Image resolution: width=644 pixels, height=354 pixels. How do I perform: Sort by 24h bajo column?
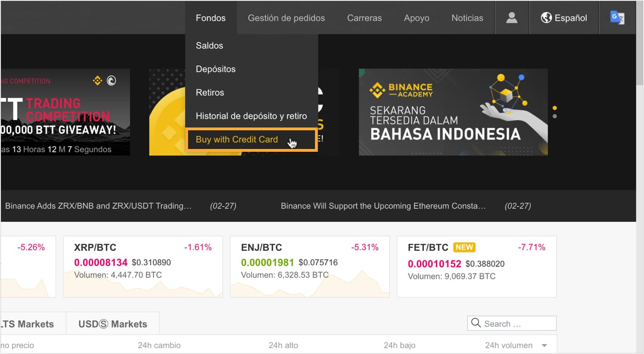pyautogui.click(x=399, y=346)
